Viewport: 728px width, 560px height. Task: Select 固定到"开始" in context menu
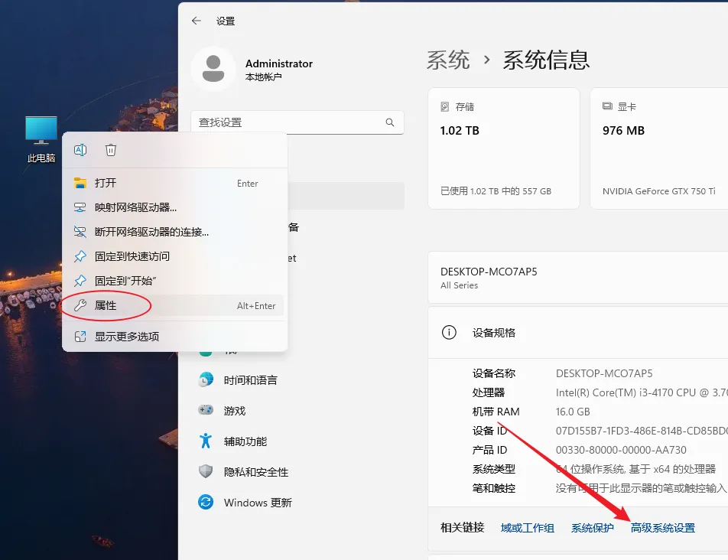174,281
